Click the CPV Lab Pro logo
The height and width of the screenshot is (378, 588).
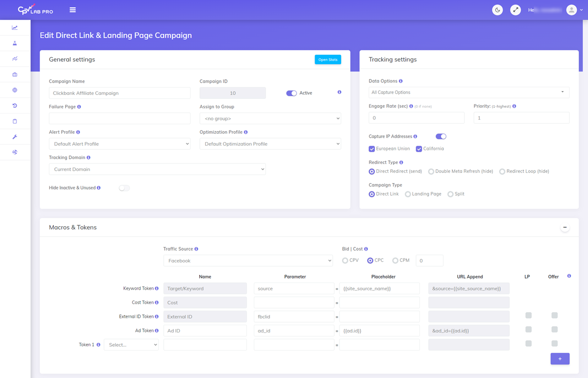[x=35, y=10]
